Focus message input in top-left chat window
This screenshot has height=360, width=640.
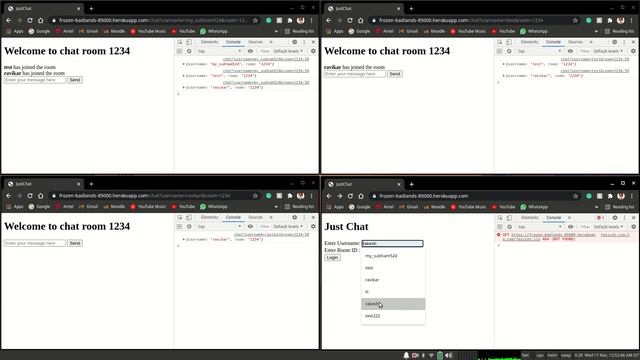tap(35, 80)
